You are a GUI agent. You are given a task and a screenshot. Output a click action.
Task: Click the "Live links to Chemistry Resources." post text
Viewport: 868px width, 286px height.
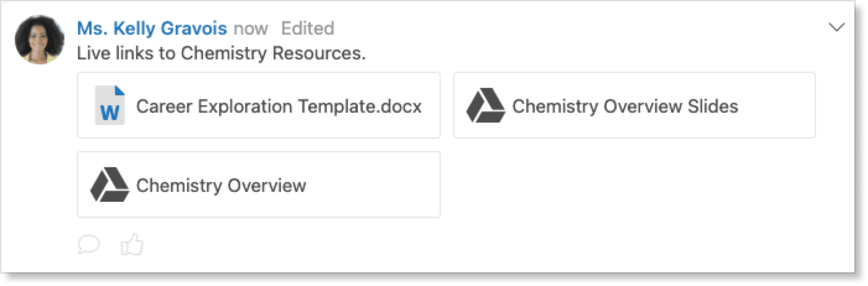(x=221, y=54)
